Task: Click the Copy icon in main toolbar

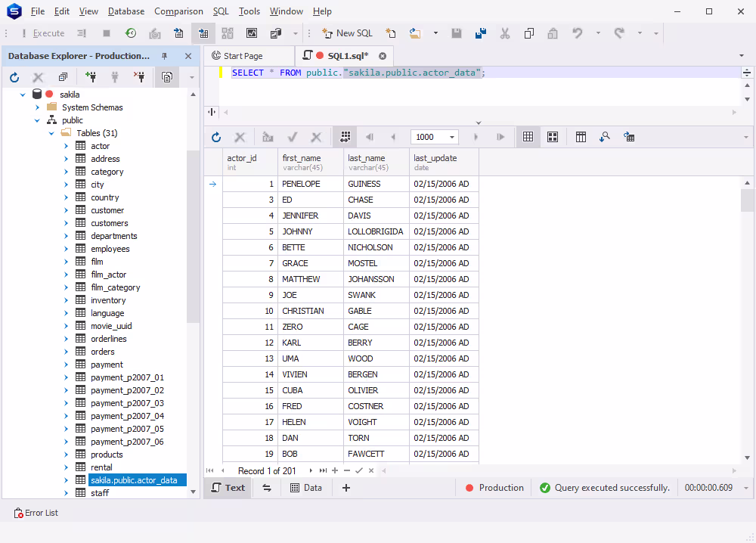Action: pos(529,33)
